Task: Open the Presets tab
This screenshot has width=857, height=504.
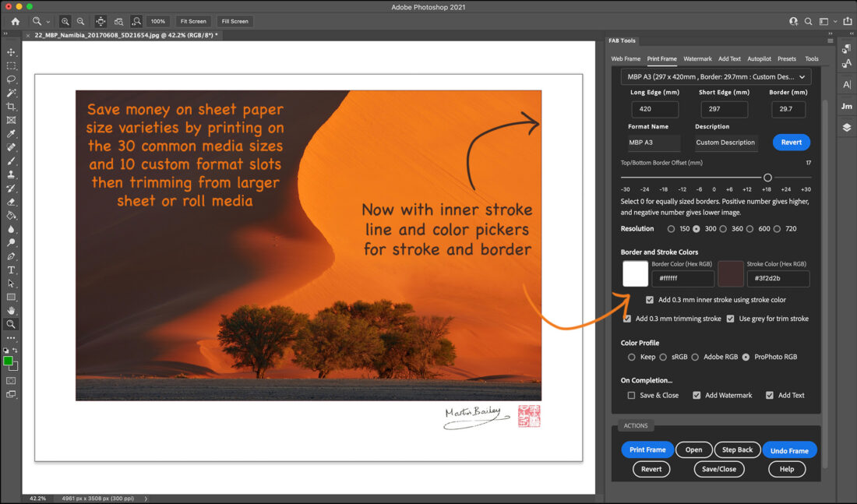Action: [787, 58]
